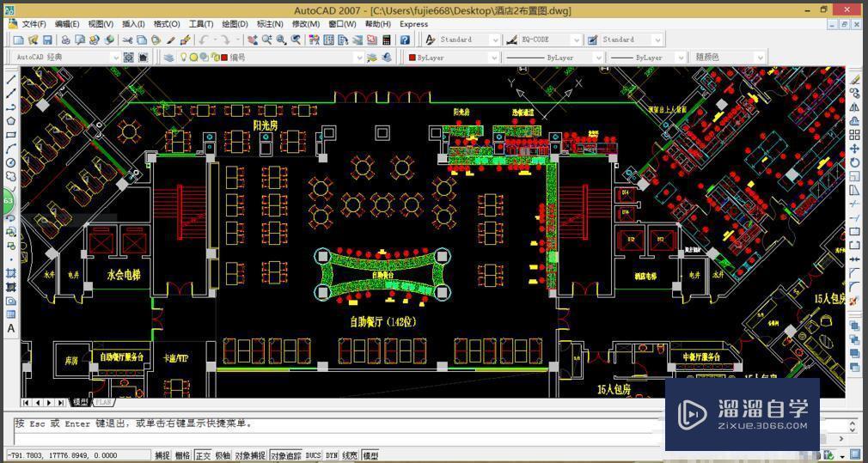The width and height of the screenshot is (868, 463).
Task: Click the Undo arrow icon
Action: [204, 40]
